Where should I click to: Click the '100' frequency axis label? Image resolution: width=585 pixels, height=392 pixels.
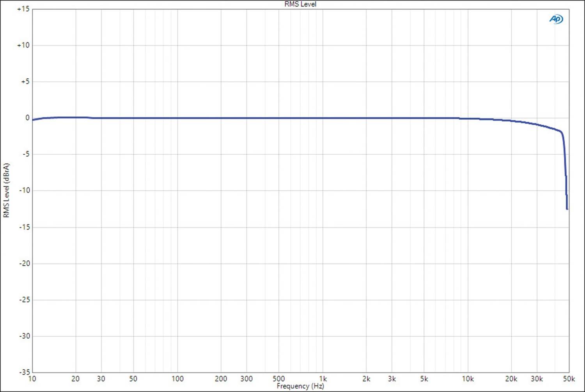point(177,379)
